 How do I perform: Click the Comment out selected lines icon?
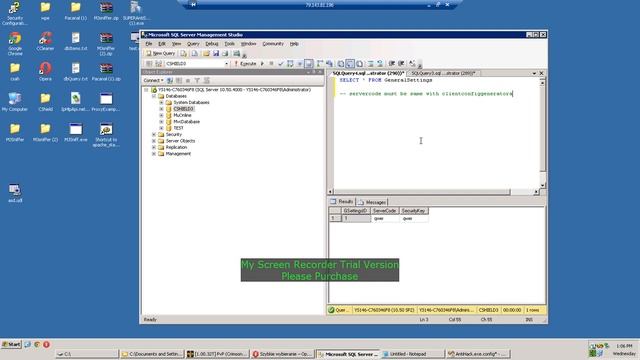(371, 64)
